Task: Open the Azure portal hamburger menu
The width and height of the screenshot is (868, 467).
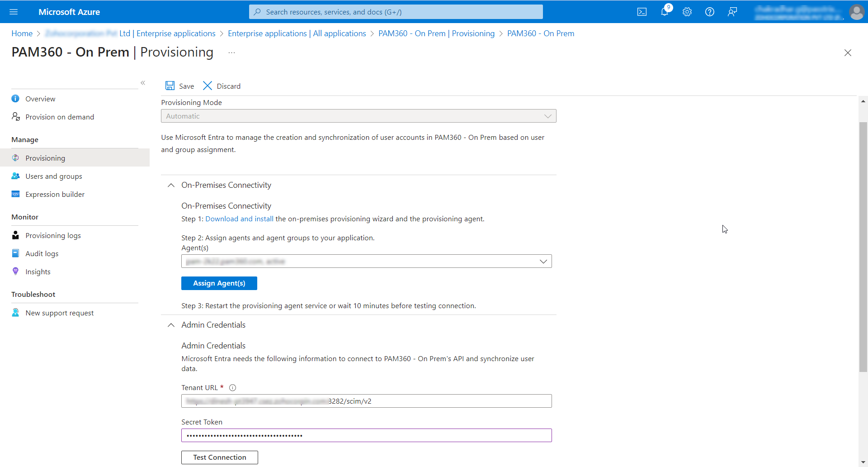Action: [x=14, y=12]
